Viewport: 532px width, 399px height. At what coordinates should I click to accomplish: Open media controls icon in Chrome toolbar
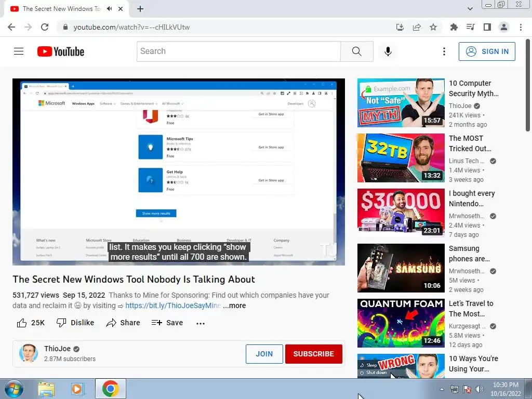pos(470,27)
